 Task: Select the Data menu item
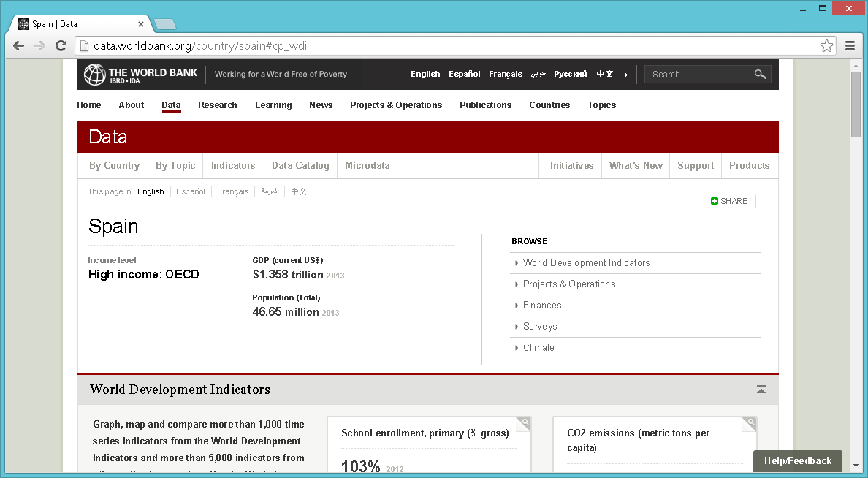tap(171, 105)
